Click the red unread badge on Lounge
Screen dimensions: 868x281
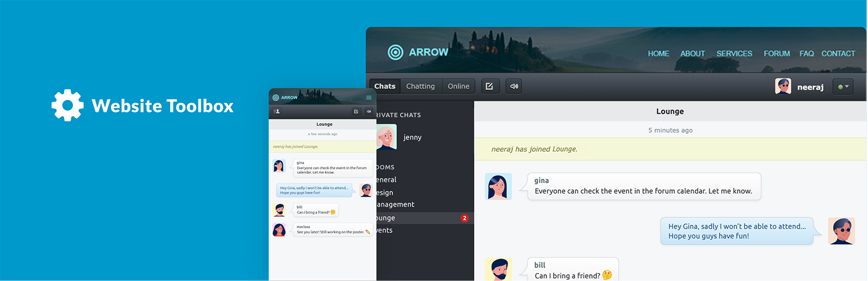coord(464,218)
